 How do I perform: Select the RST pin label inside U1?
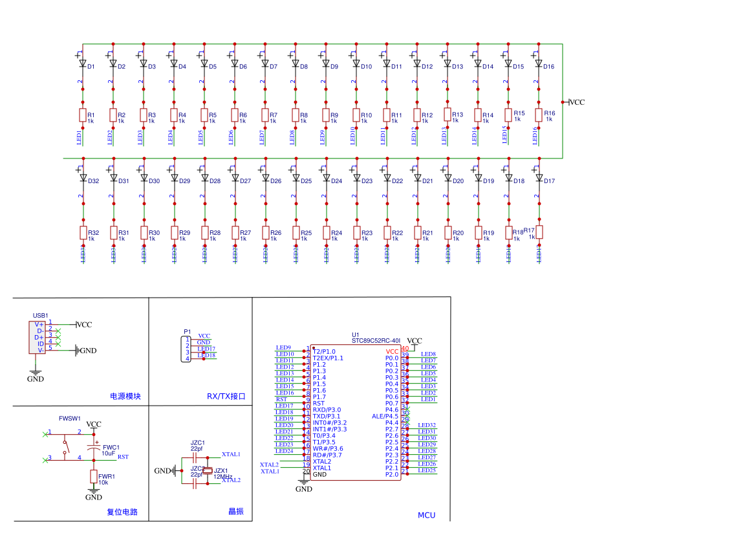(318, 403)
